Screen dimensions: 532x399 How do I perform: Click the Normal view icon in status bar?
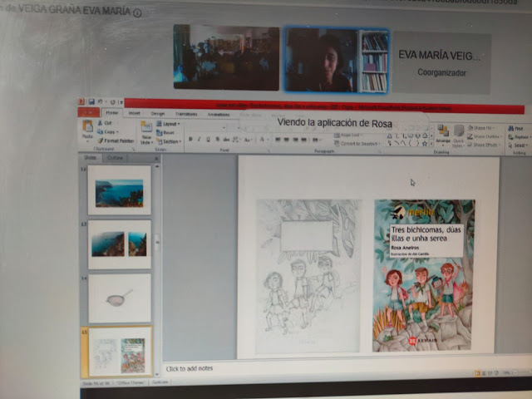click(x=478, y=373)
